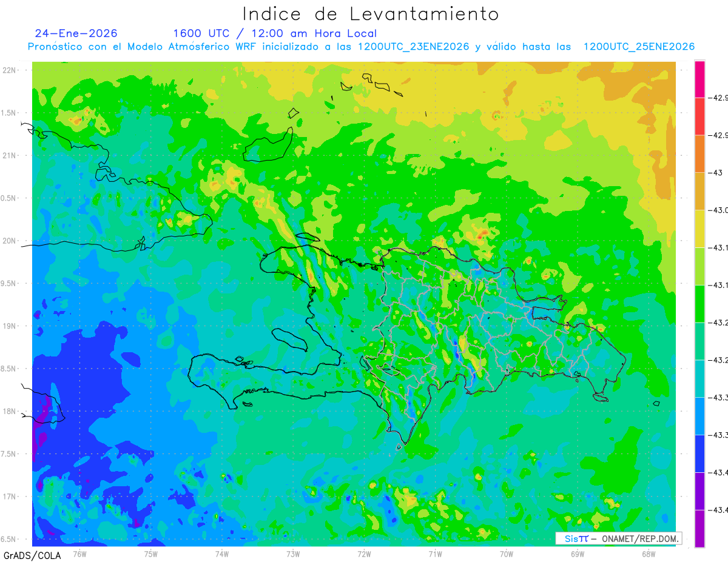Image resolution: width=728 pixels, height=562 pixels.
Task: Click the '-43' color scale value
Action: pyautogui.click(x=716, y=173)
